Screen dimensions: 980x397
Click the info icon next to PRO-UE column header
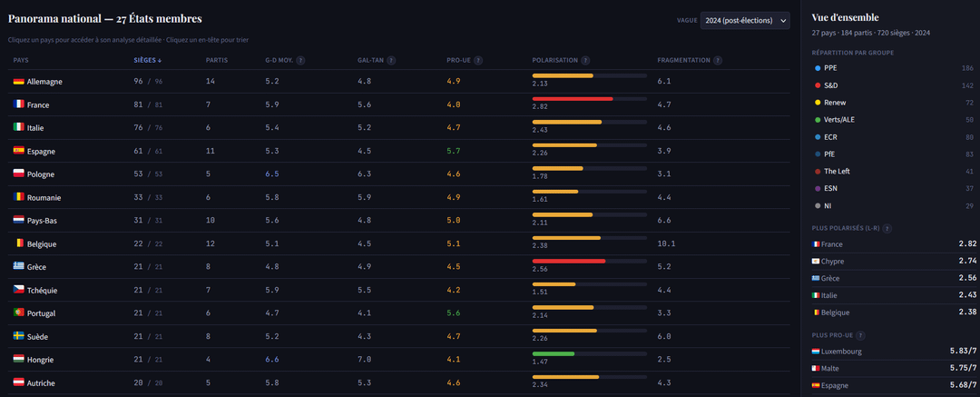[478, 61]
